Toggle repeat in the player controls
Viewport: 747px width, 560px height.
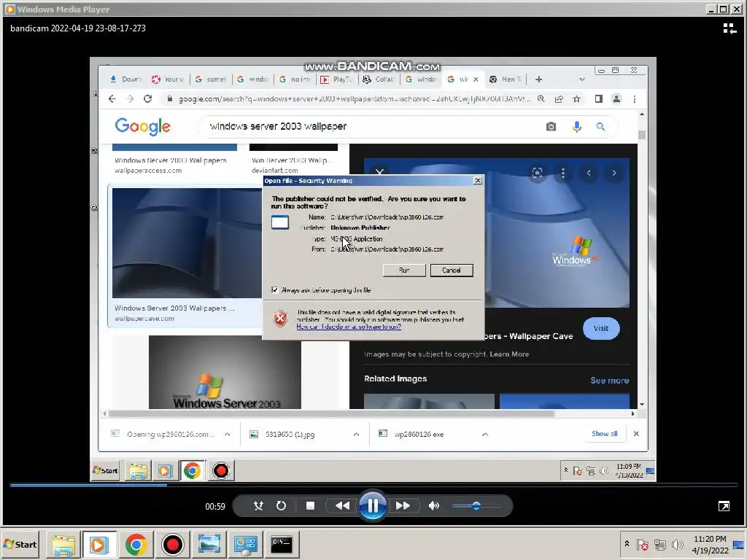(281, 506)
